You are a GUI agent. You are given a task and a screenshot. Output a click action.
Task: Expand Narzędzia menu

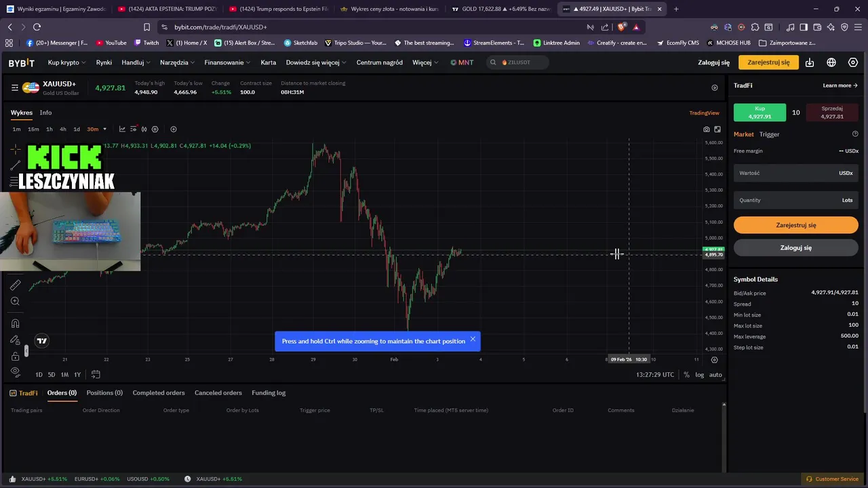pos(177,62)
